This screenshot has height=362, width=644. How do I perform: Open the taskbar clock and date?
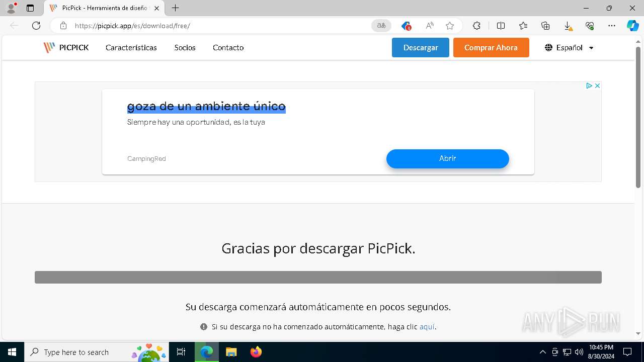(601, 352)
